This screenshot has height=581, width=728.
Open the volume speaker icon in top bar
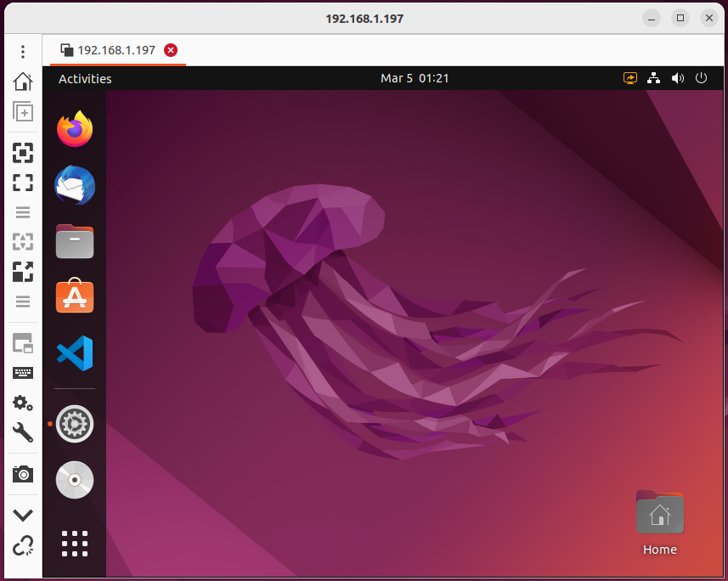677,78
